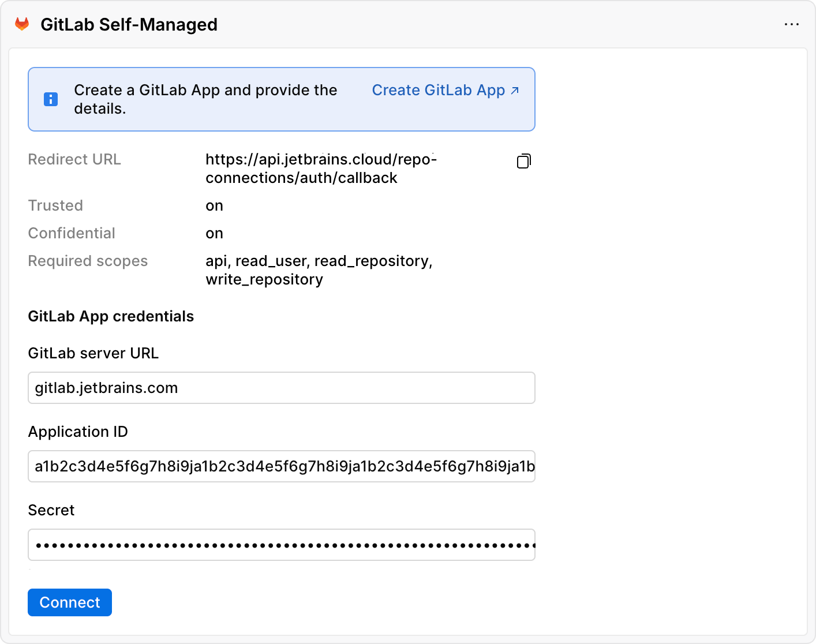Click the 'on' value next to Confidential

(x=214, y=234)
